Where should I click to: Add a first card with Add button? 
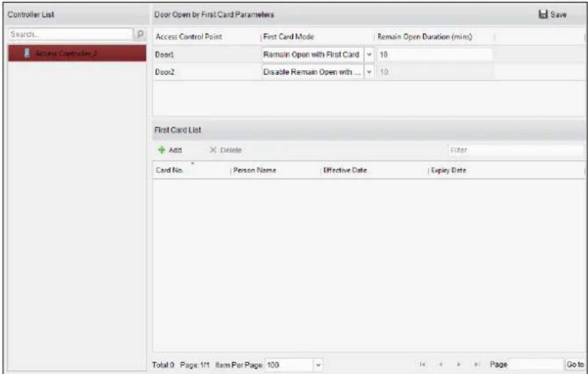[x=170, y=150]
